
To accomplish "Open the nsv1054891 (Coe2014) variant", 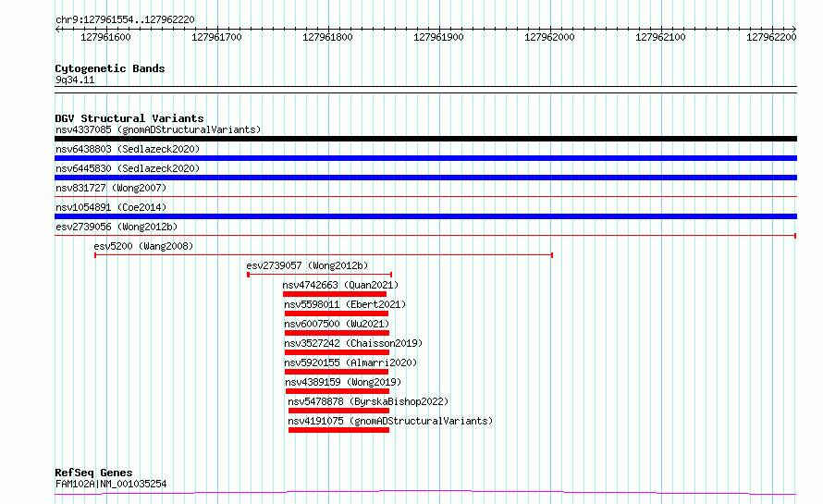I will tap(111, 207).
